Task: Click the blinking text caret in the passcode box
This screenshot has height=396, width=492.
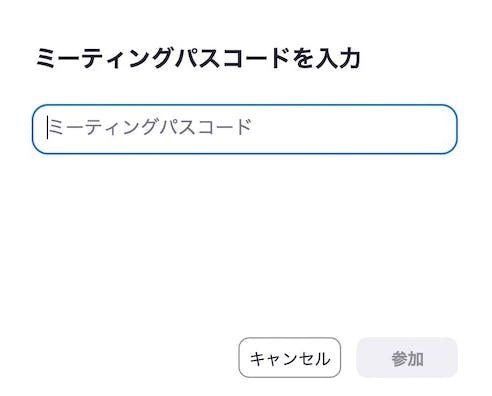Action: [x=47, y=128]
